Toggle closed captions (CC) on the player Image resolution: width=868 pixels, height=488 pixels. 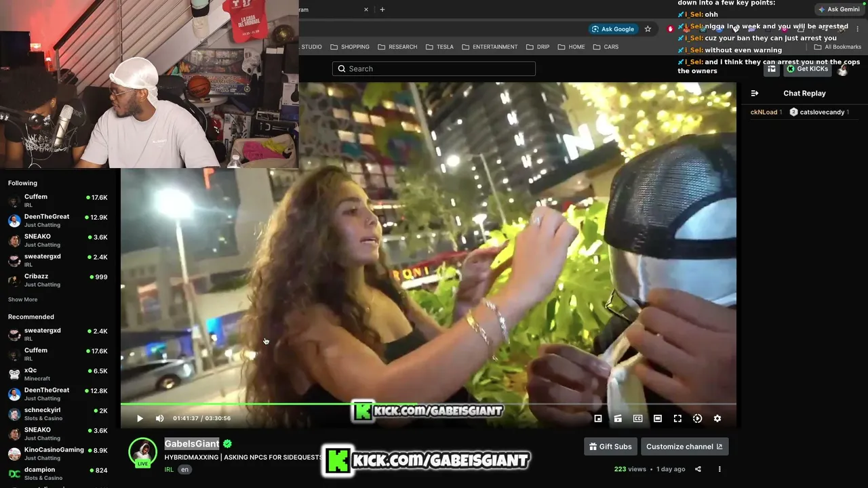637,418
